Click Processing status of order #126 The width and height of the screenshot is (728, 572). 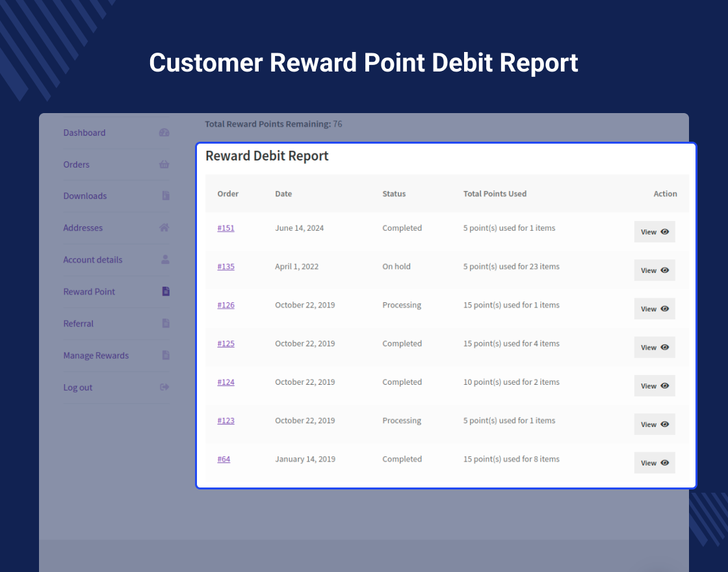coord(402,305)
